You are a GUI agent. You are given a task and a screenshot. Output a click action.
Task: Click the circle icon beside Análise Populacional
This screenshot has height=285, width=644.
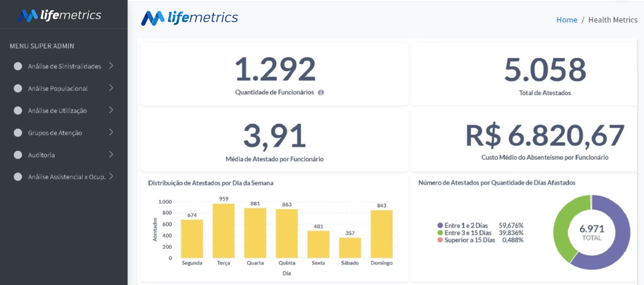coord(18,89)
